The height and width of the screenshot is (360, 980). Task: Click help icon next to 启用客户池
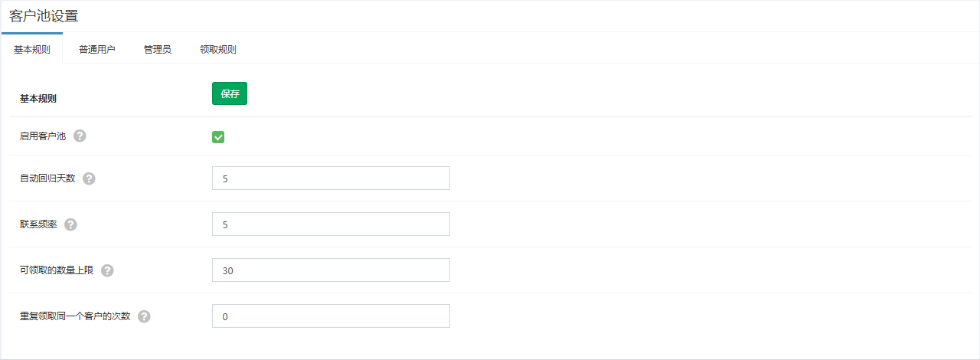[80, 136]
